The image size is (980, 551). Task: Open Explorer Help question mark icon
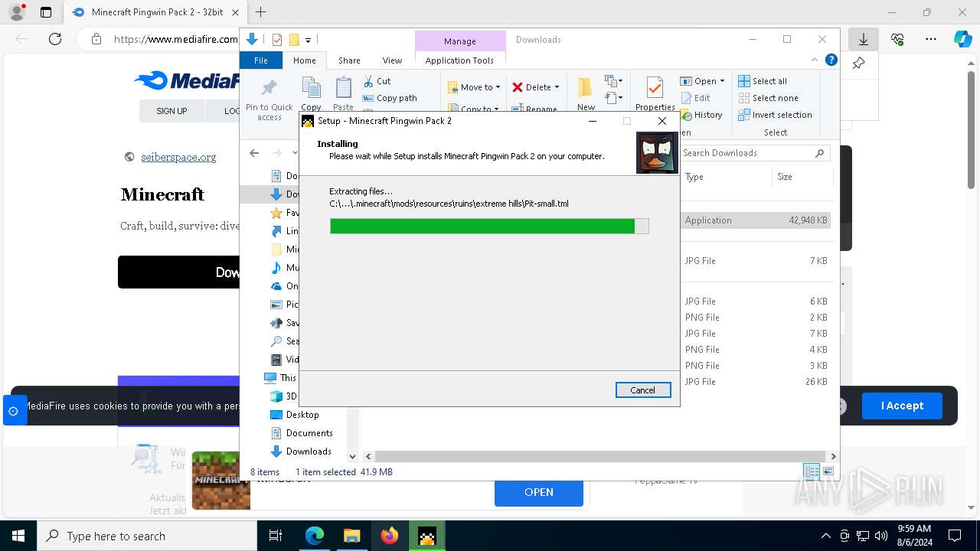click(831, 60)
